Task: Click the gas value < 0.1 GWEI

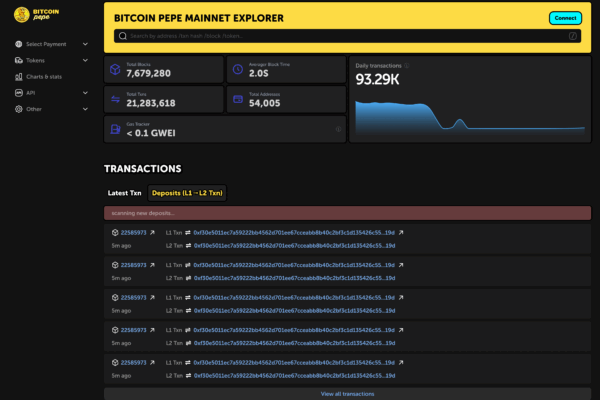Action: click(x=151, y=133)
